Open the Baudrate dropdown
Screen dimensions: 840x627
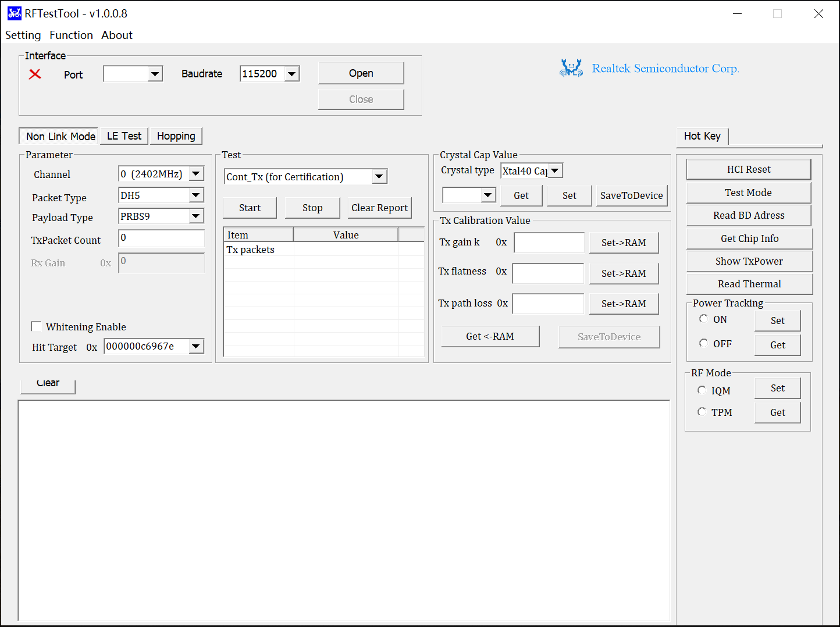tap(292, 74)
